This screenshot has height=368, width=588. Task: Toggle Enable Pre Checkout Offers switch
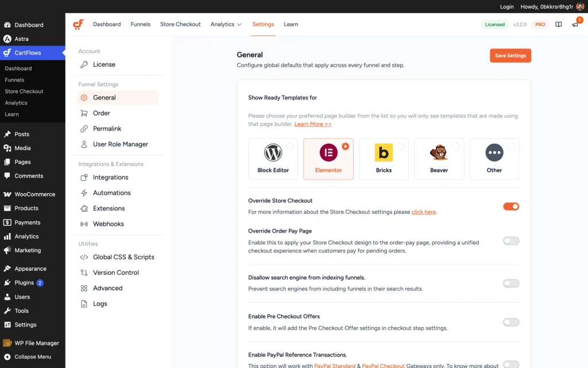511,322
